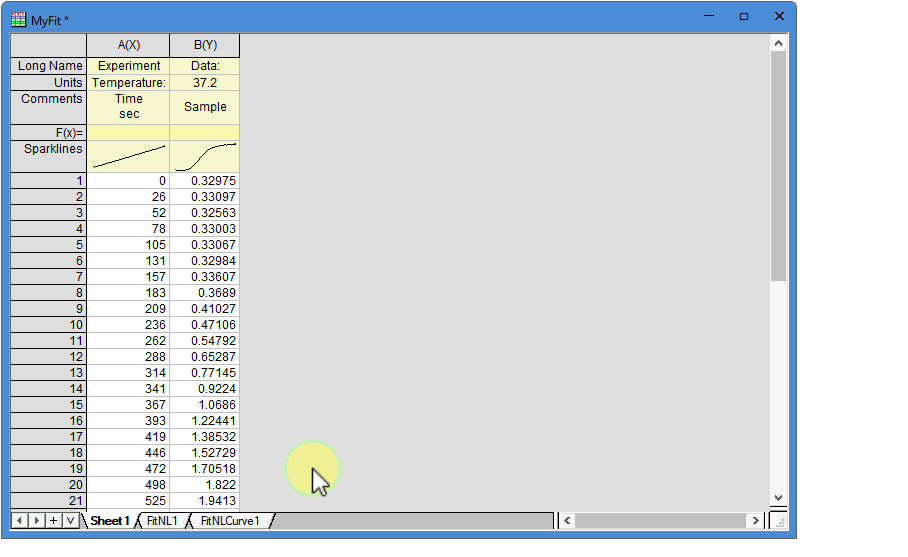Select column B(Y) header
Image resolution: width=908 pixels, height=557 pixels.
tap(205, 45)
